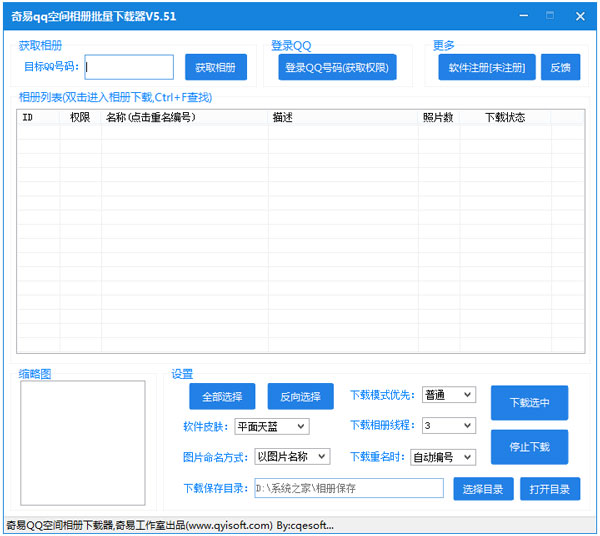The image size is (600, 536).
Task: Click the 获取相册 button
Action: click(x=216, y=67)
